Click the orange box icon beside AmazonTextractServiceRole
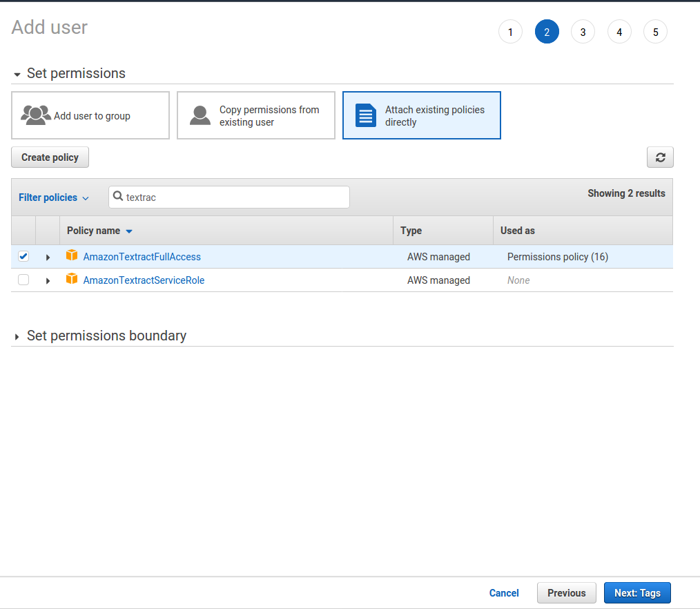700x609 pixels. tap(72, 278)
